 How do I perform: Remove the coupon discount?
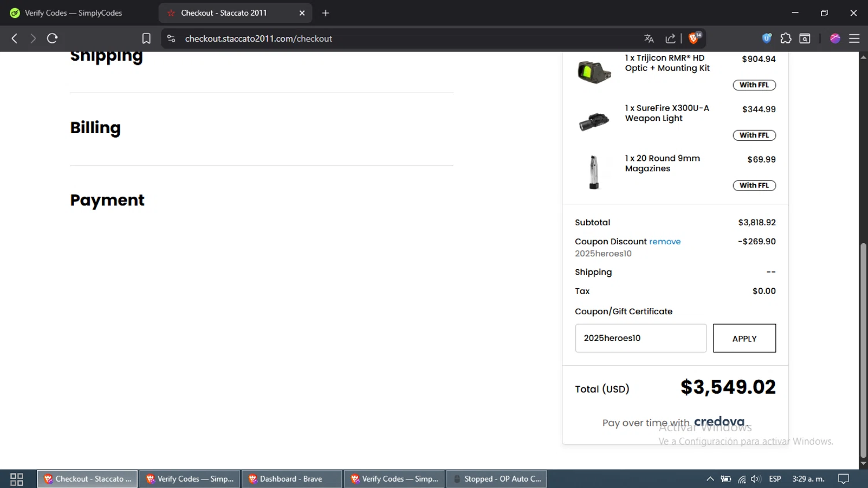[665, 241]
